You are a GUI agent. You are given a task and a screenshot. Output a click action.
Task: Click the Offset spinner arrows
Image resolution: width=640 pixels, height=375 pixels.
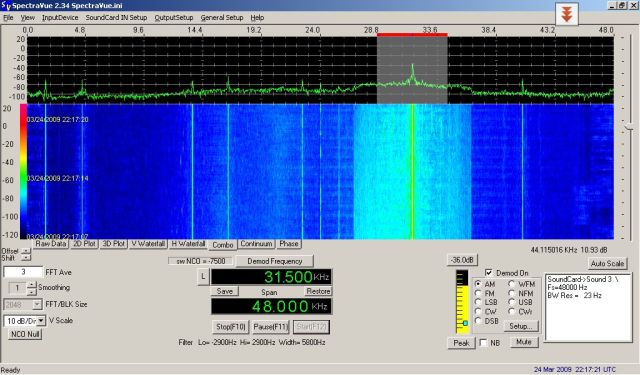[x=26, y=251]
